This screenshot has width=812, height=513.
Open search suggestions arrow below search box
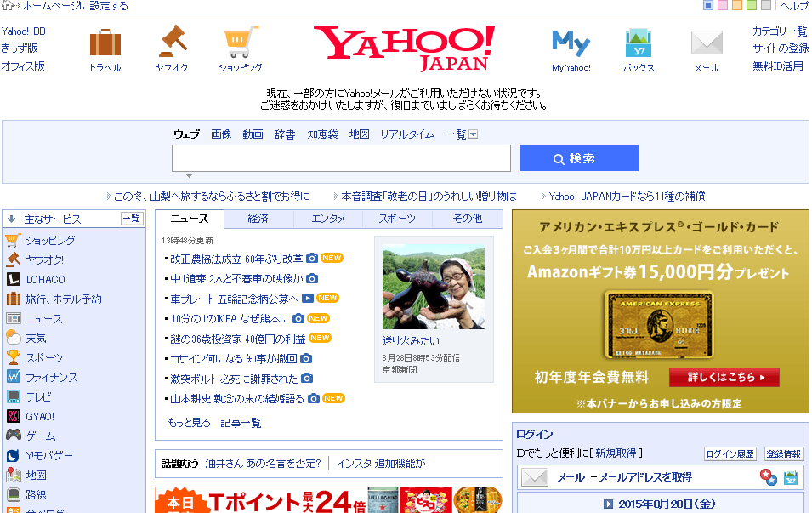coord(189,176)
